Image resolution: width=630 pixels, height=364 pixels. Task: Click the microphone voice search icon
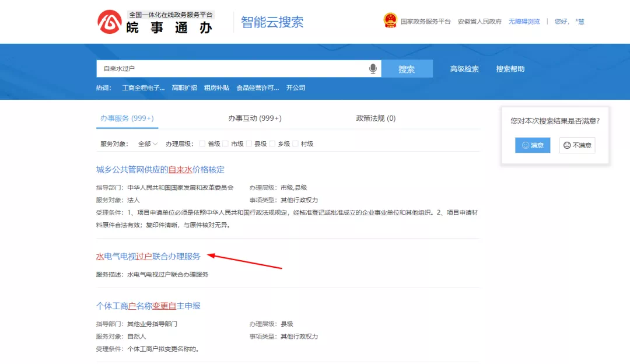click(x=373, y=69)
